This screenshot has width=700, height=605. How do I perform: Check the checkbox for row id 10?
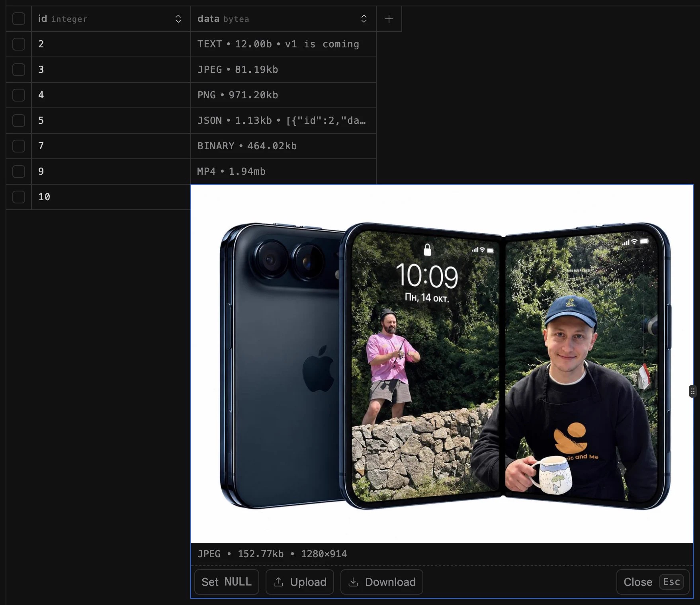click(x=19, y=197)
